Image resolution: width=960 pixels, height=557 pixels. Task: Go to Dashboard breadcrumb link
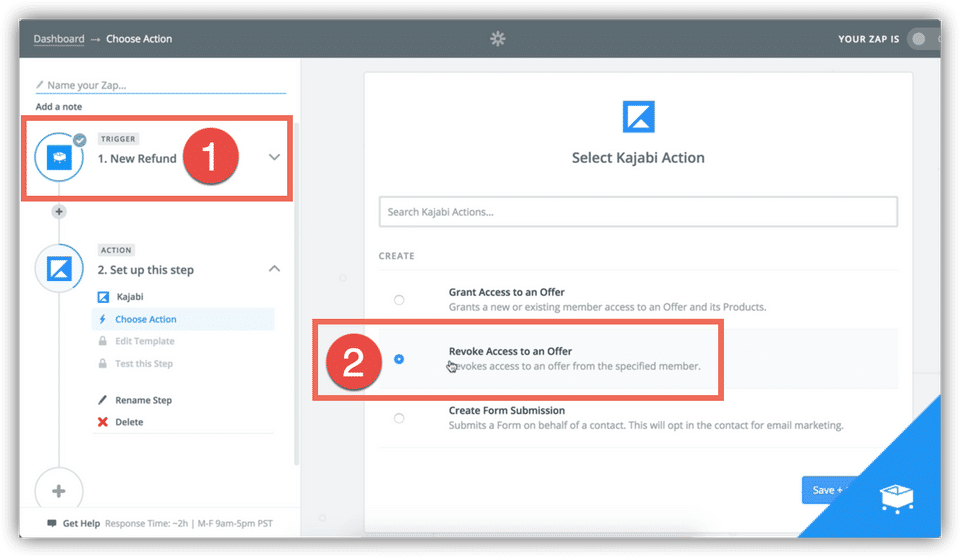coord(59,39)
